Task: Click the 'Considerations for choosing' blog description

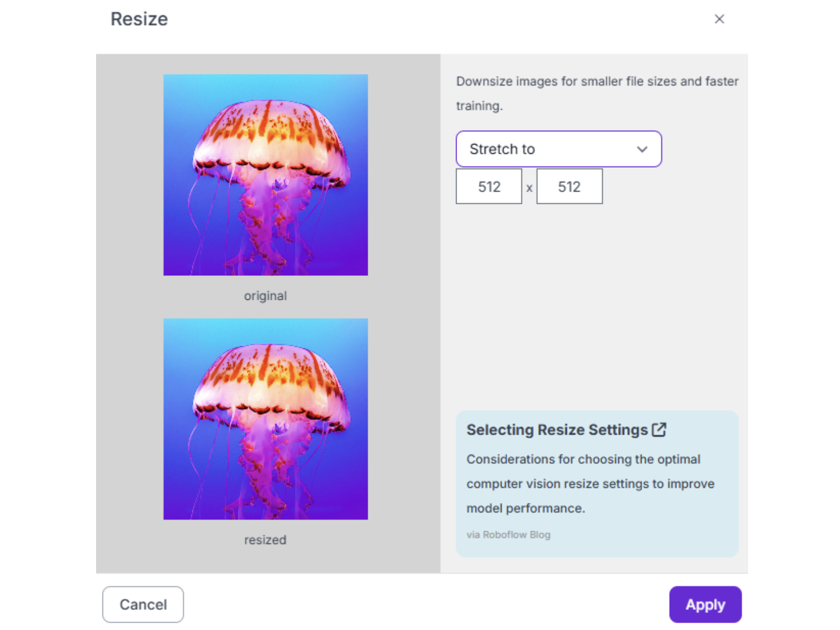Action: 583,460
